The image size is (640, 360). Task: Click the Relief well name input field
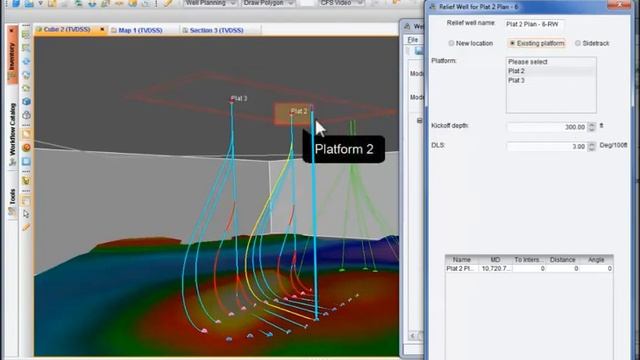point(534,24)
